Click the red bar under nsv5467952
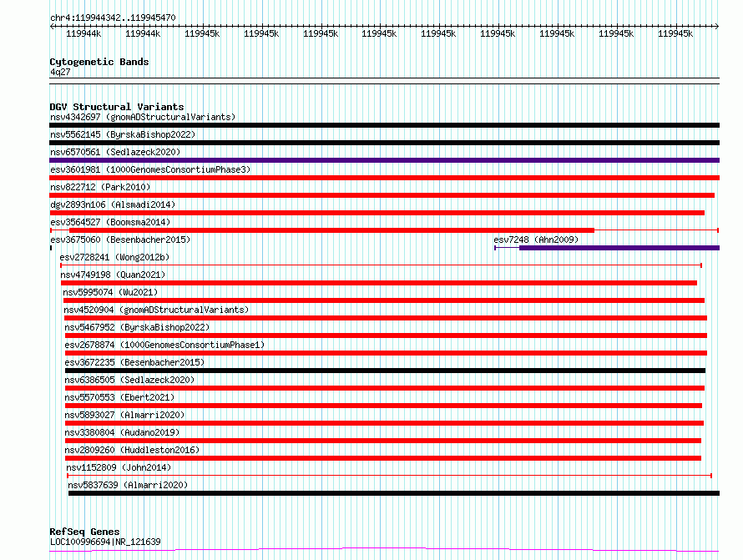This screenshot has width=743, height=560. 387,335
